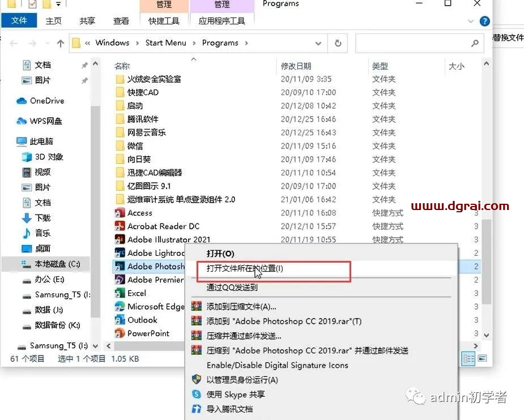The image size is (524, 420).
Task: Click the sidebar scroll-down arrow
Action: click(95, 346)
